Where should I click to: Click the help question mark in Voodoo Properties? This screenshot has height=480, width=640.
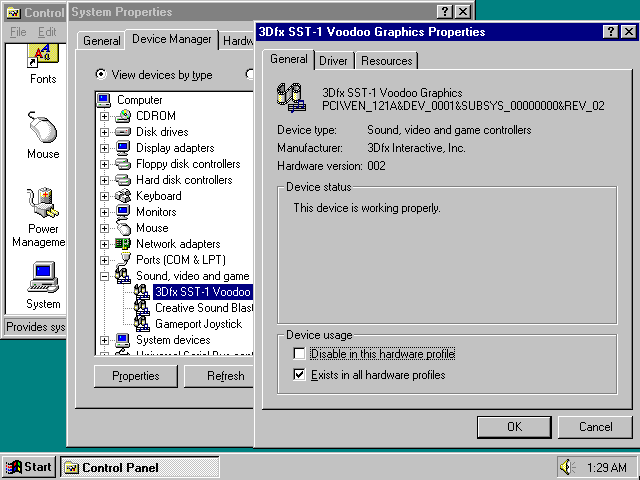click(611, 32)
